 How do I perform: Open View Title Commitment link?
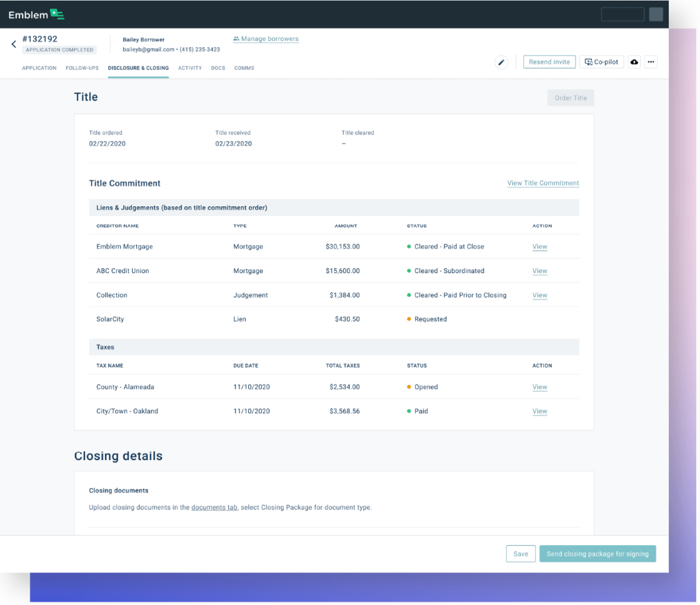pyautogui.click(x=542, y=183)
